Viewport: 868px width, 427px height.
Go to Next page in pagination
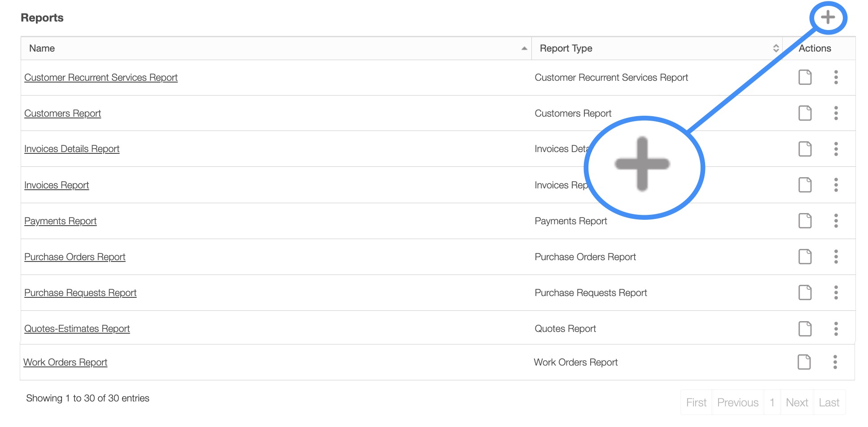click(x=797, y=402)
